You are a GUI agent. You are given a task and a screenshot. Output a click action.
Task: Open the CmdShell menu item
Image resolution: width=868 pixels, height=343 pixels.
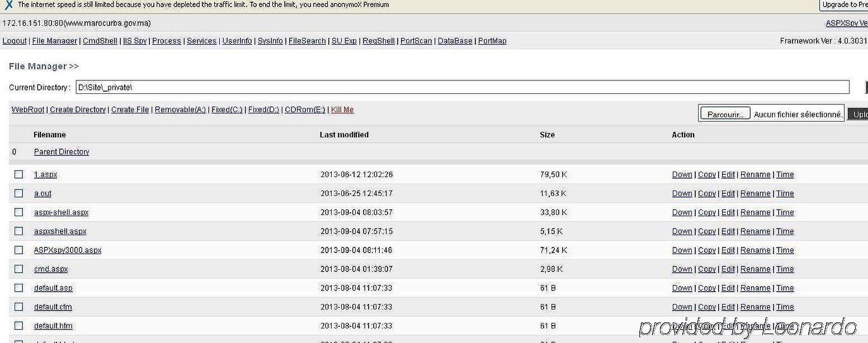click(x=100, y=41)
